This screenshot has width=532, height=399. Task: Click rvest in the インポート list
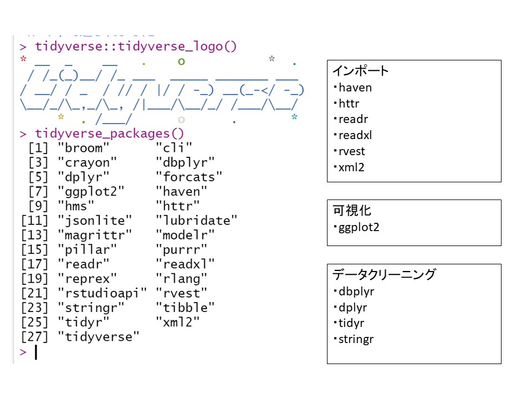[x=351, y=151]
